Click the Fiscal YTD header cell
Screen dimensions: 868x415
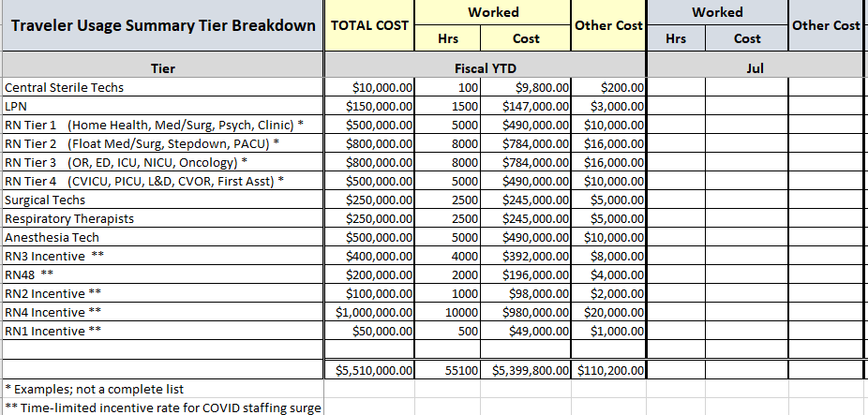[x=485, y=68]
